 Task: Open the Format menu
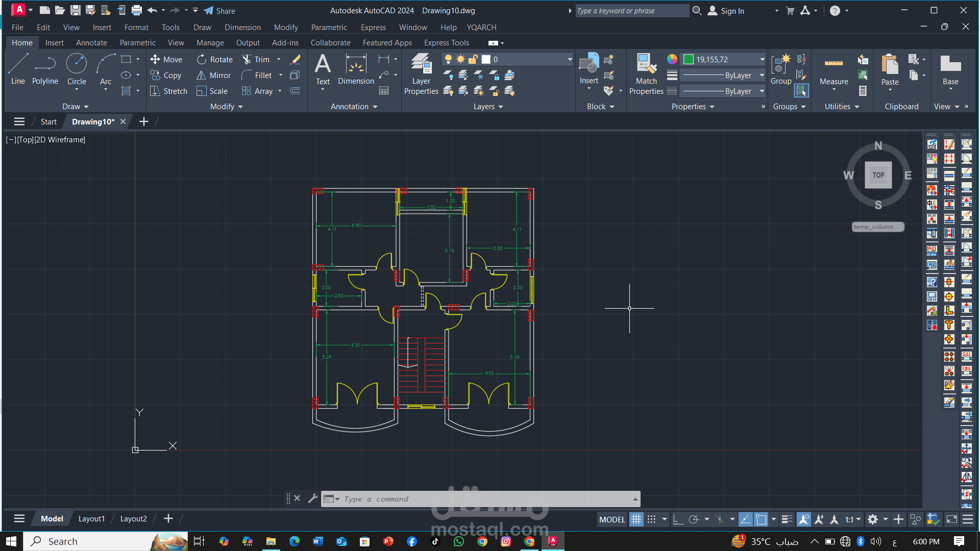pyautogui.click(x=136, y=28)
